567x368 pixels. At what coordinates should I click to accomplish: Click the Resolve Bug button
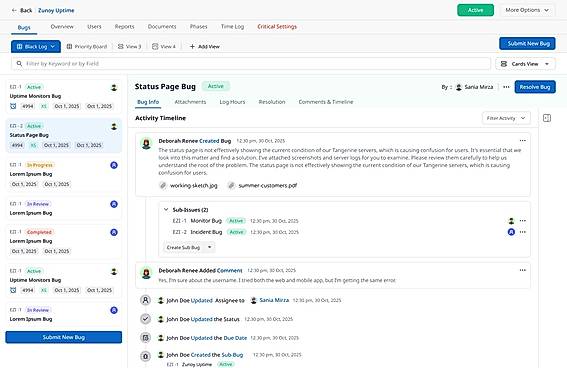pyautogui.click(x=535, y=87)
